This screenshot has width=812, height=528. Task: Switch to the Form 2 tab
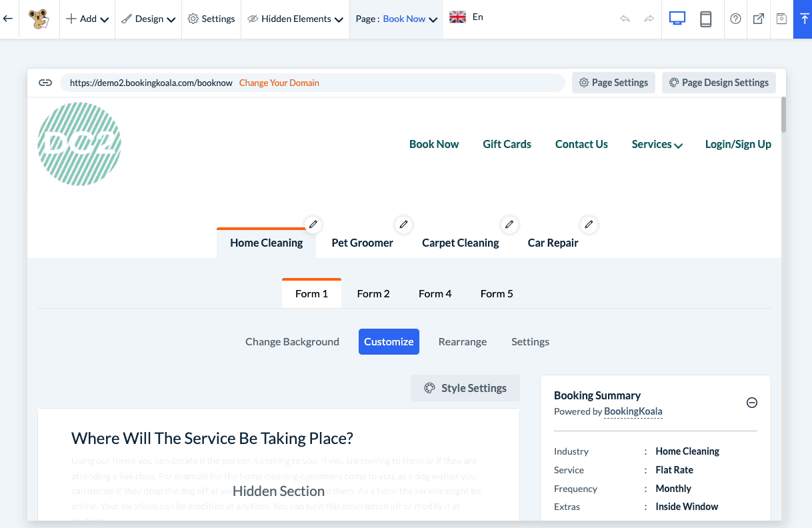(x=373, y=293)
